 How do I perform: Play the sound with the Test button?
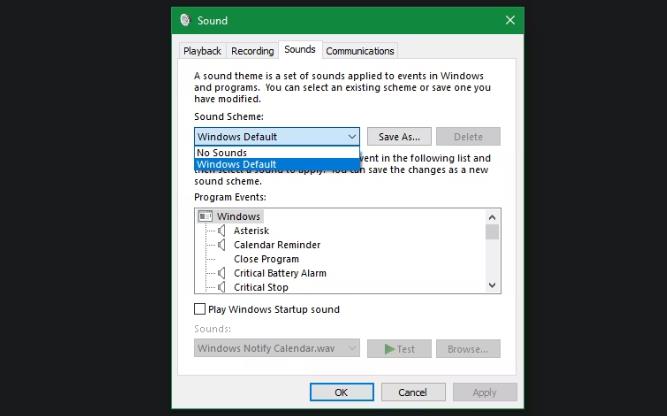[x=399, y=349]
